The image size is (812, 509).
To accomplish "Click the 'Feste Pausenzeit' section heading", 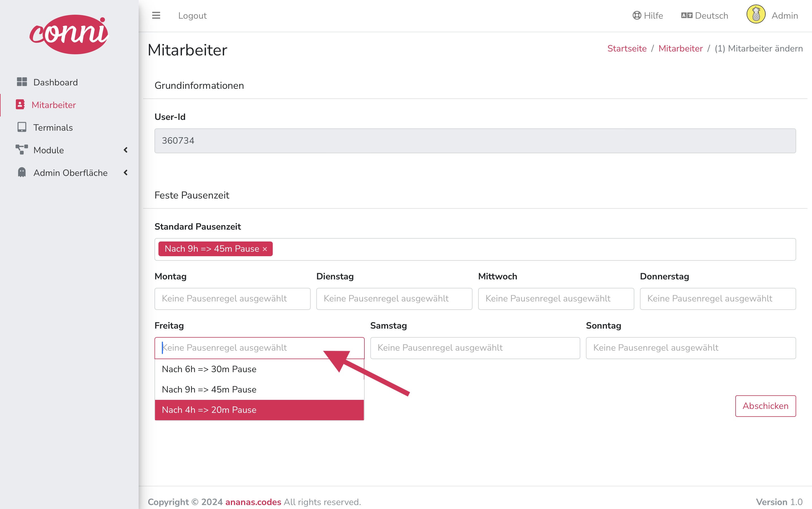I will pyautogui.click(x=192, y=195).
